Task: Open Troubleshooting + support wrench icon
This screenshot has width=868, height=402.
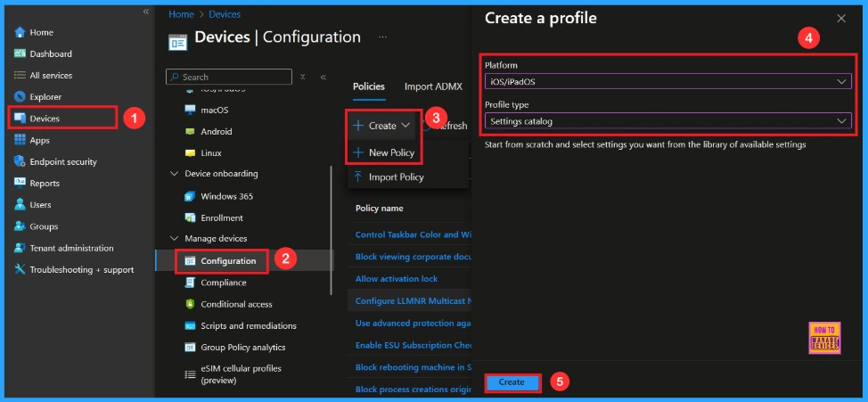Action: click(x=20, y=270)
